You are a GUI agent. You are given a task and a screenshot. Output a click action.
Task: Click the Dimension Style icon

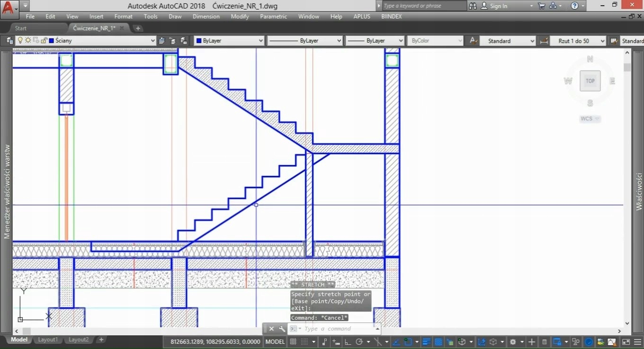(x=544, y=41)
